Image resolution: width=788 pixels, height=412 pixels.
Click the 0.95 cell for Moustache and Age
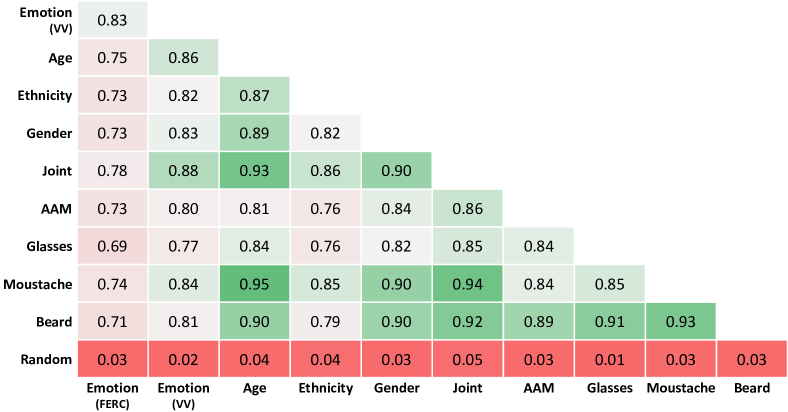tap(254, 284)
